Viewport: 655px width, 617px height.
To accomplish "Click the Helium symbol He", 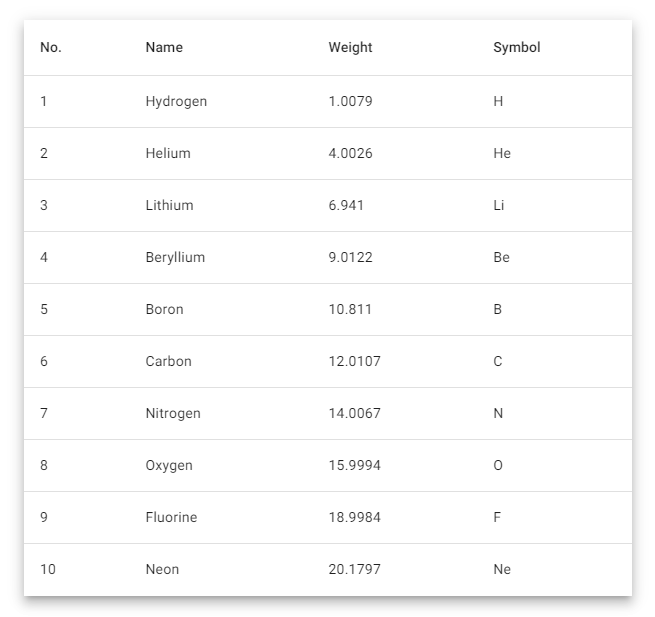I will (502, 153).
